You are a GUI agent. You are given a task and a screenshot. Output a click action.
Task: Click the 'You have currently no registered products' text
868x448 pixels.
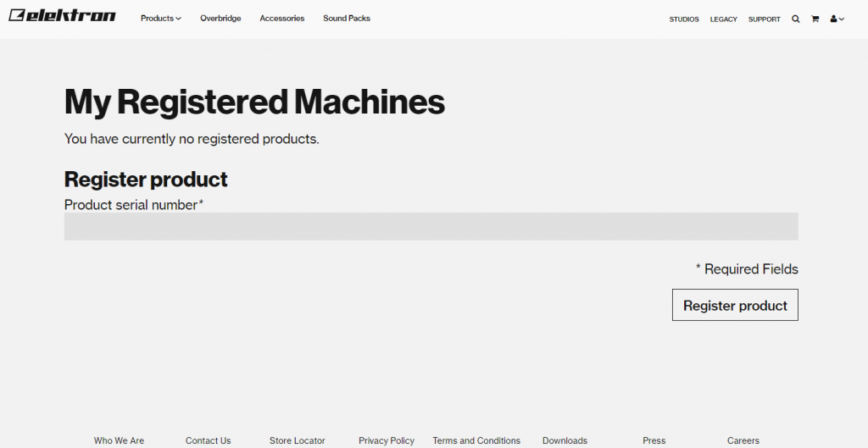click(192, 139)
